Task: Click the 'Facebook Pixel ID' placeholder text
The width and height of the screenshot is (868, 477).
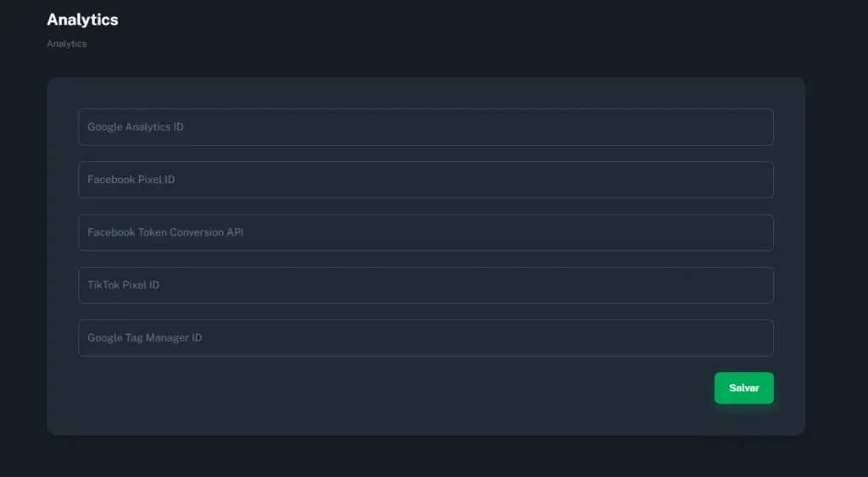Action: pos(131,180)
